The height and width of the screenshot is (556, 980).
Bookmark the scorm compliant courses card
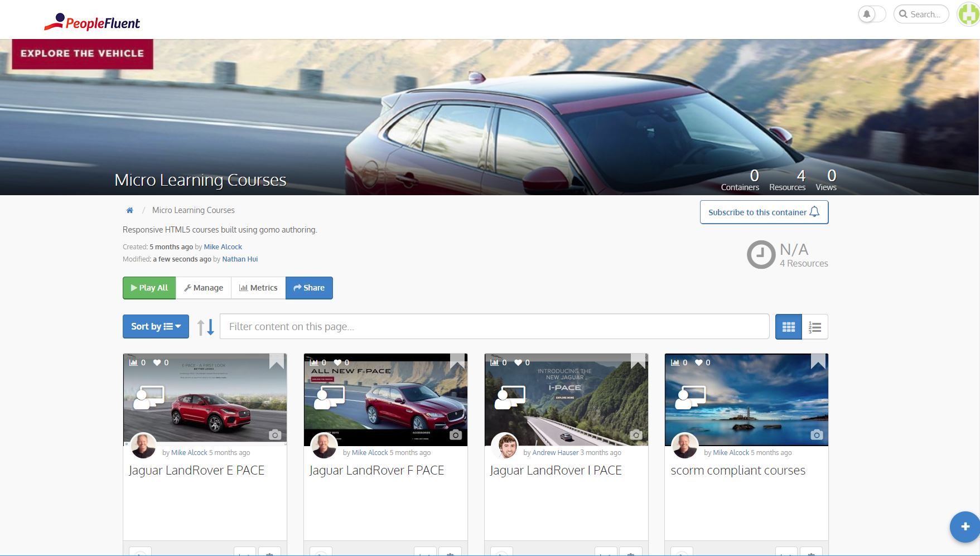pyautogui.click(x=818, y=361)
